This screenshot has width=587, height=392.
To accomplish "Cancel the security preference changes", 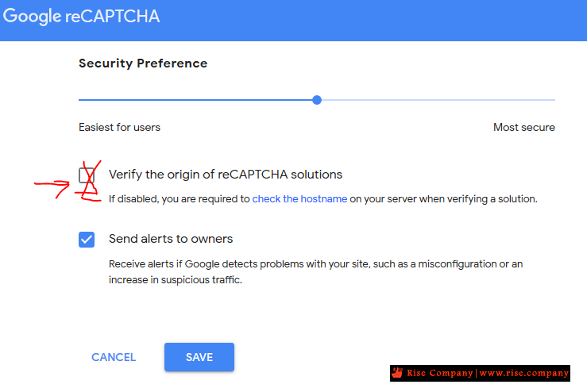I will click(114, 357).
